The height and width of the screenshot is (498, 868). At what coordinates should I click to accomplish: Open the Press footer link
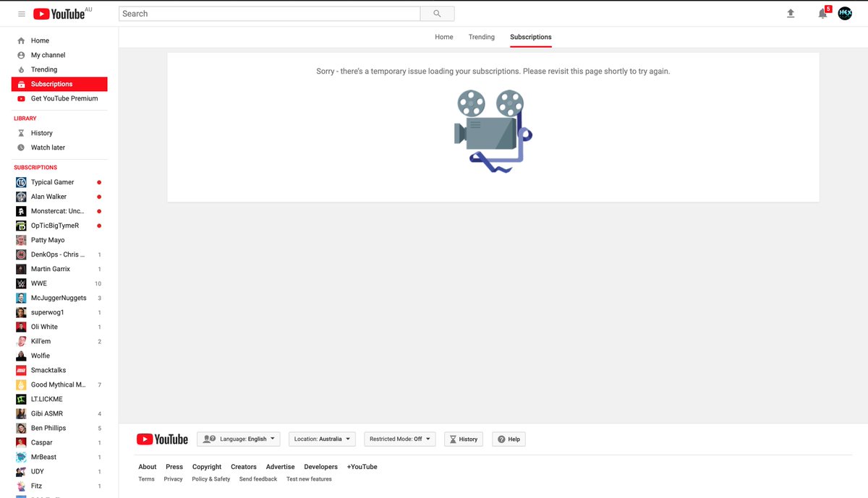tap(174, 467)
